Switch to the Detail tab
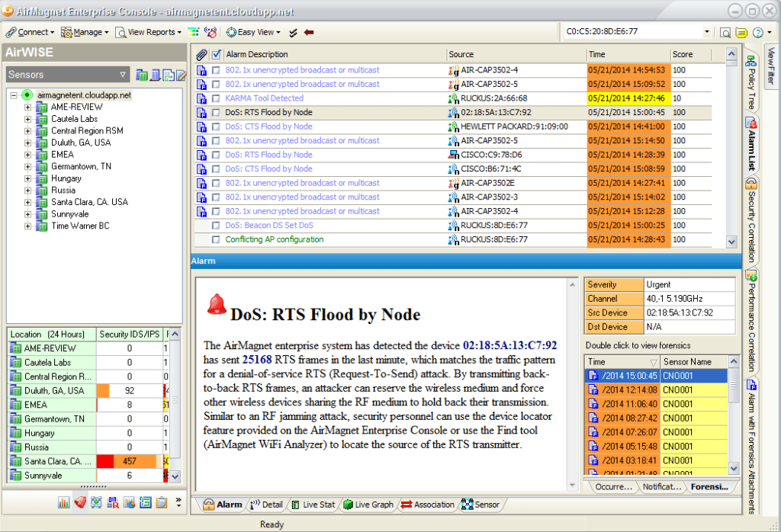 (x=266, y=505)
